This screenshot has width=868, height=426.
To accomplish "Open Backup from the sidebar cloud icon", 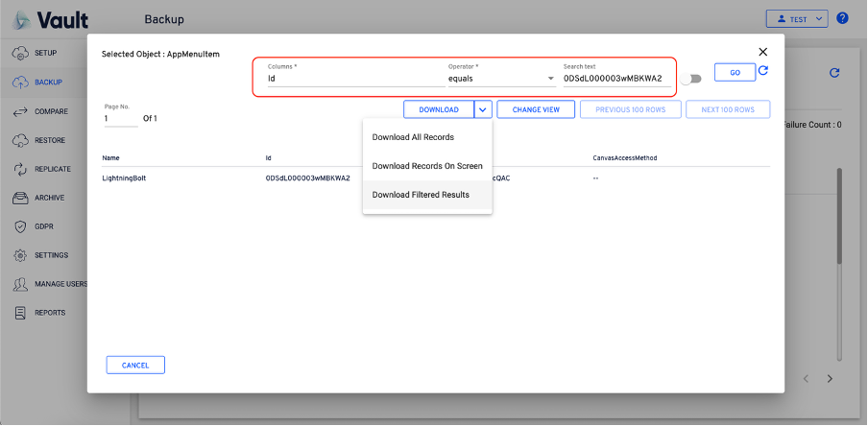I will point(19,83).
